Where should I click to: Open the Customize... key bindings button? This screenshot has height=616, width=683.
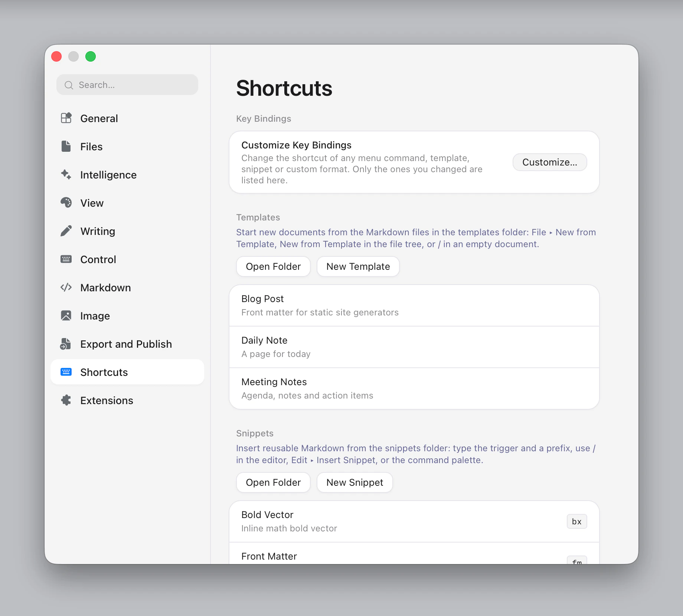tap(550, 162)
